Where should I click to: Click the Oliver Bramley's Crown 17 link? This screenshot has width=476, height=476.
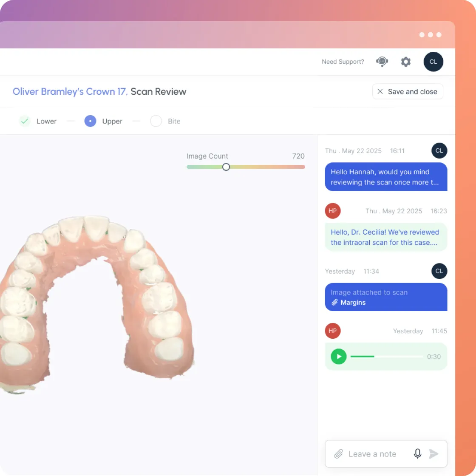click(70, 91)
